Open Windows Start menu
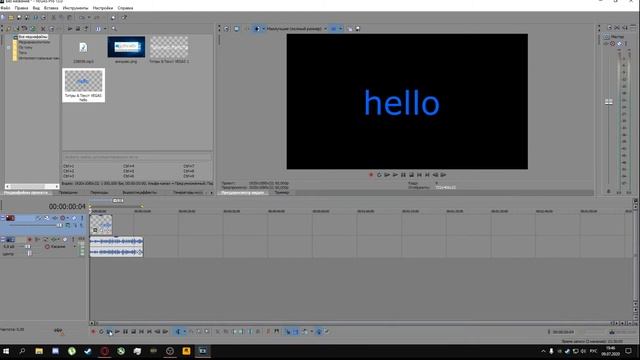 [x=6, y=351]
